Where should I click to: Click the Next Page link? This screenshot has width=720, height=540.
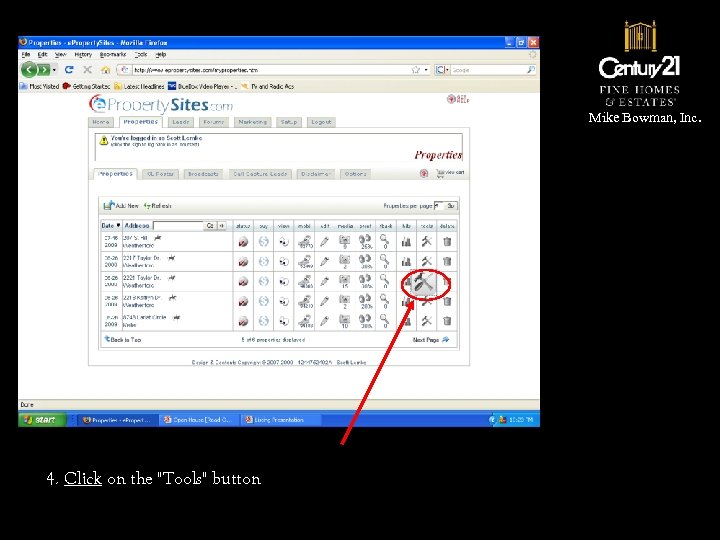[x=431, y=340]
